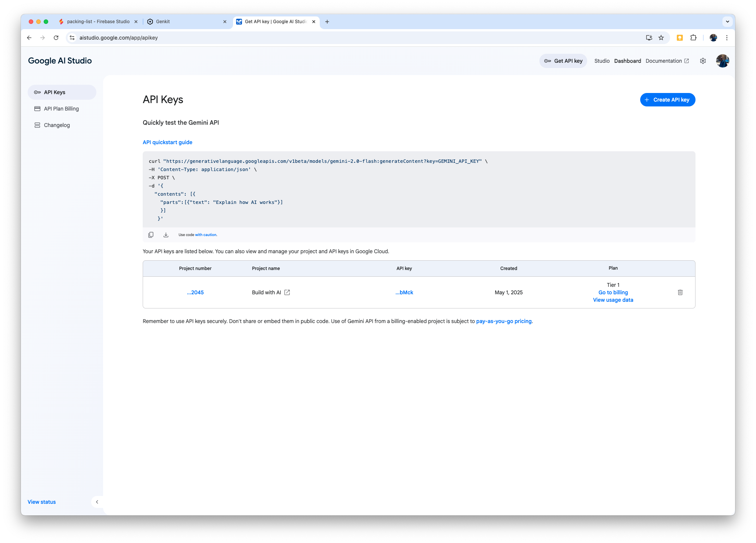Click the Tier 1 plan text
This screenshot has height=543, width=756.
(613, 285)
